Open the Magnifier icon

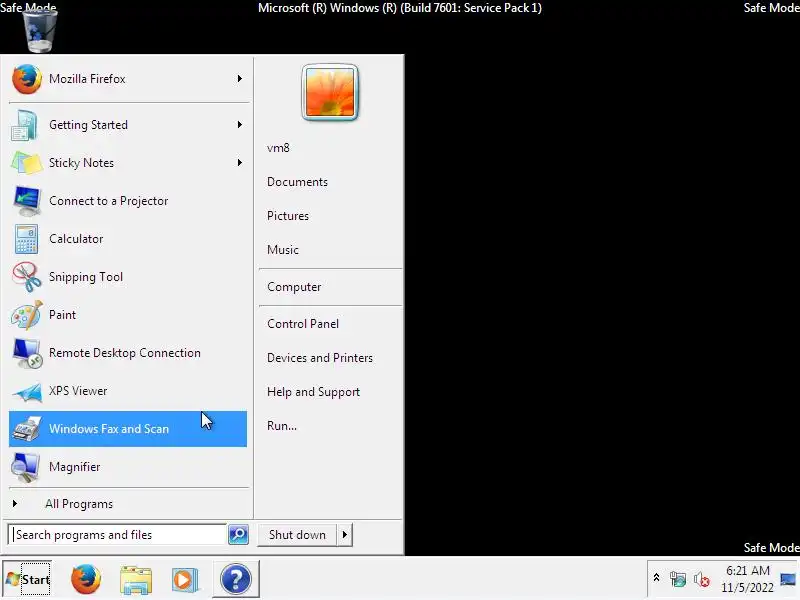[26, 467]
